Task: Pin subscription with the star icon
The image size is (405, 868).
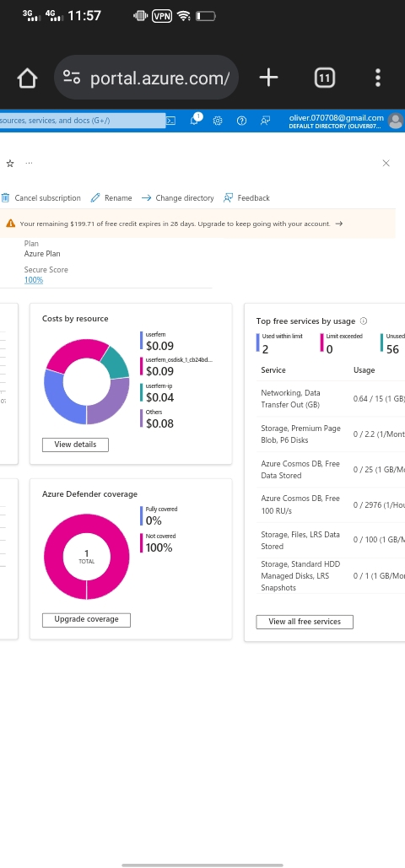Action: 10,164
